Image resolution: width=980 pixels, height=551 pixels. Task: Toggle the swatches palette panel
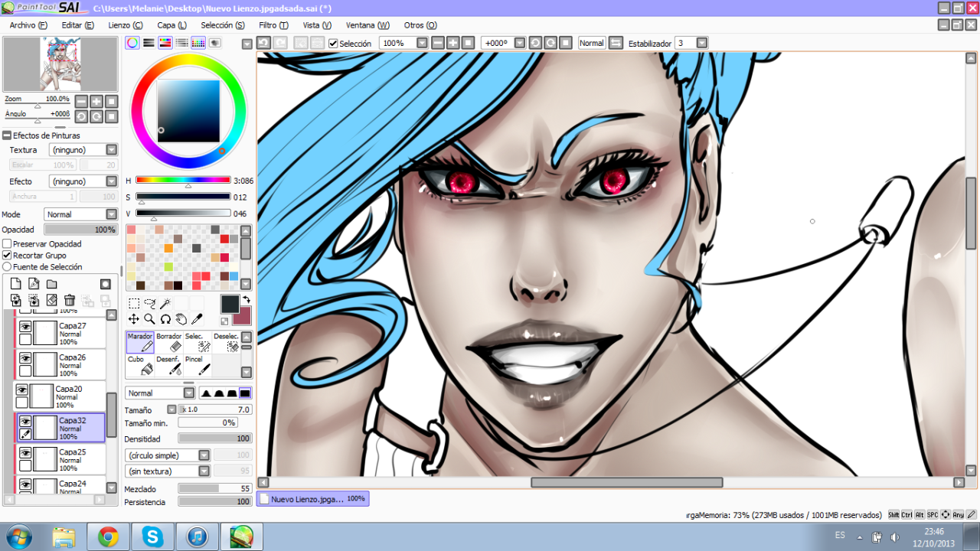pos(198,43)
